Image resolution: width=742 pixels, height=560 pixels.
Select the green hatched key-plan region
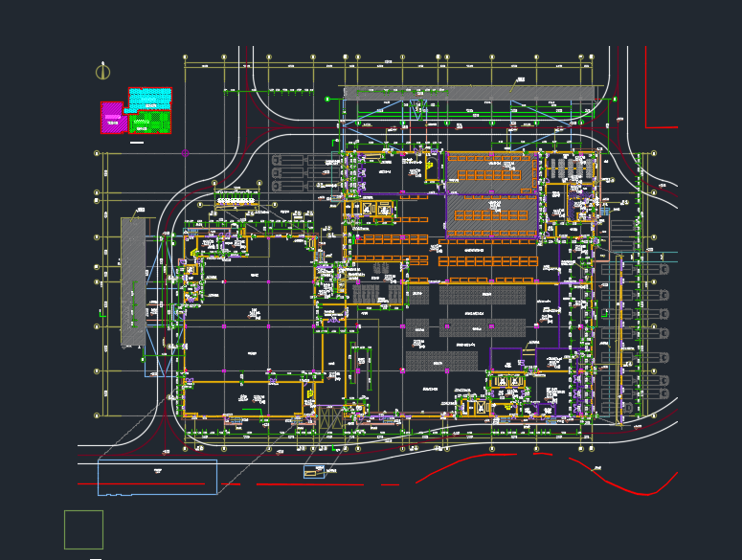click(150, 122)
